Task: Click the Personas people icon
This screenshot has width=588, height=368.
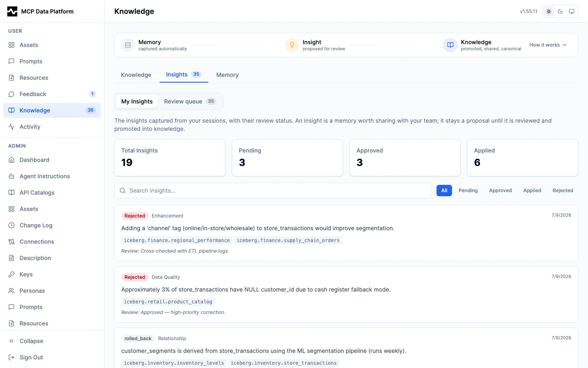Action: (x=11, y=291)
